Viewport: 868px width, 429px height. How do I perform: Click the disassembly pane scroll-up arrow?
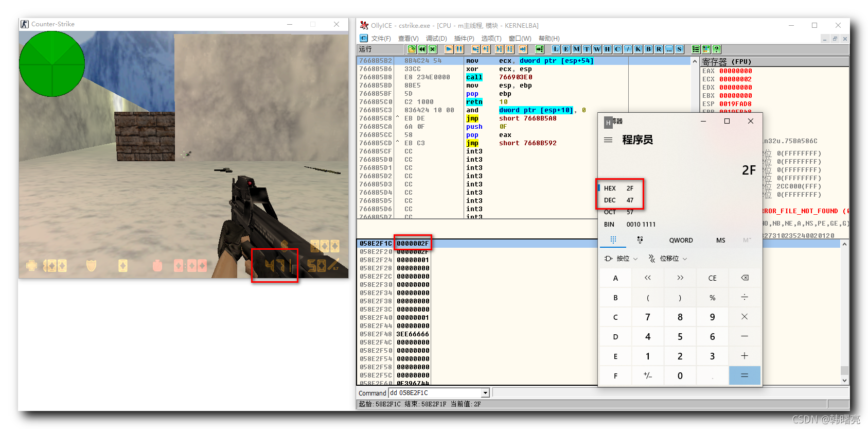pyautogui.click(x=695, y=61)
